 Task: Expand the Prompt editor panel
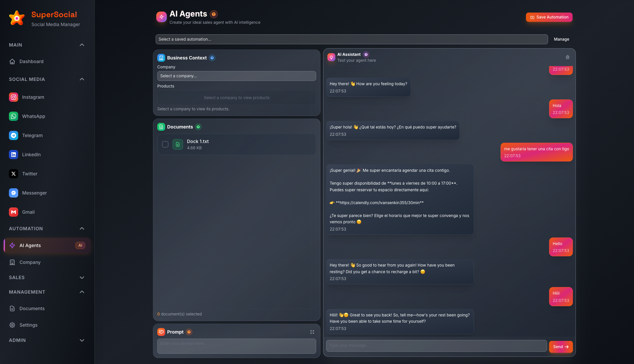point(312,332)
